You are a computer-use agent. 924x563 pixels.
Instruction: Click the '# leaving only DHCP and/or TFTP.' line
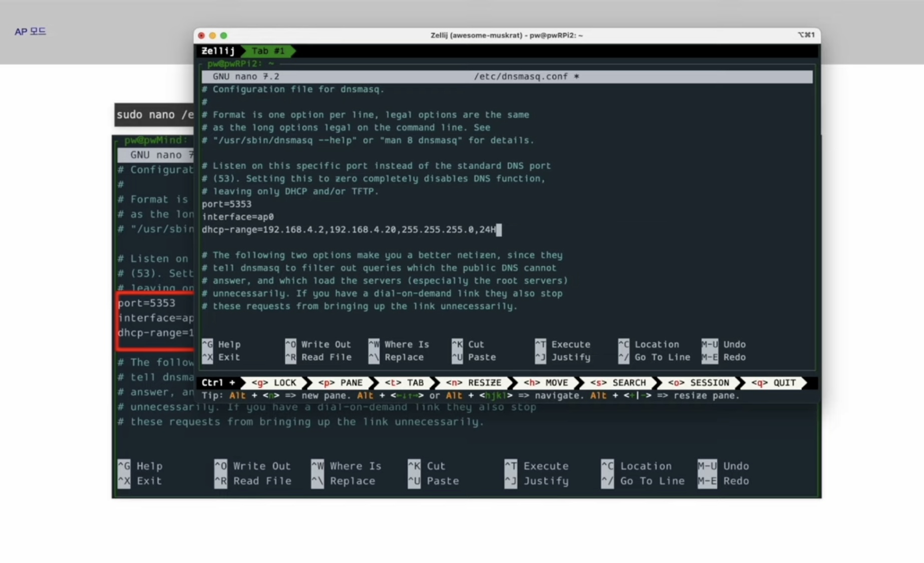click(x=290, y=191)
